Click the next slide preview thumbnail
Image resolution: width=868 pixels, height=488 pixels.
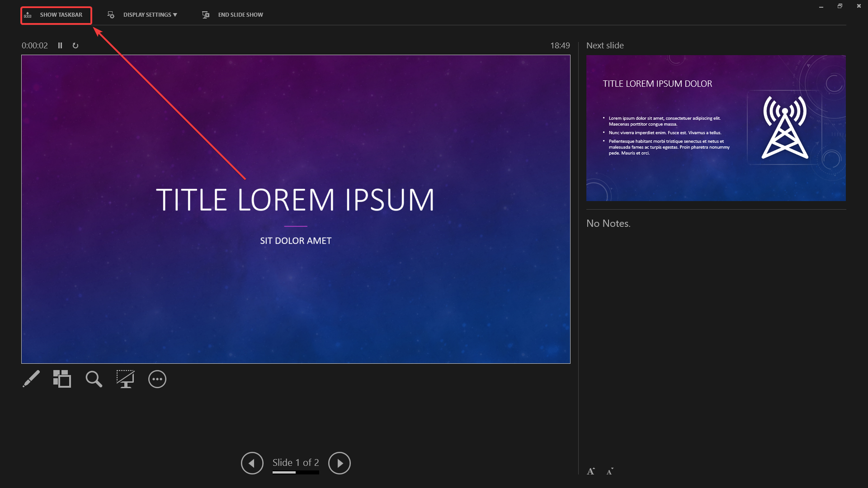coord(716,128)
